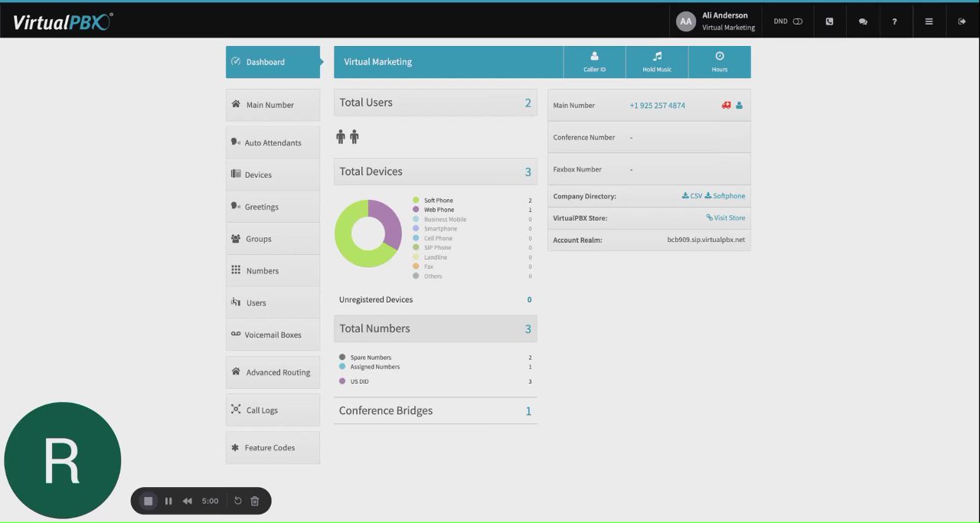980x523 pixels.
Task: Click the logout icon
Action: [x=962, y=21]
